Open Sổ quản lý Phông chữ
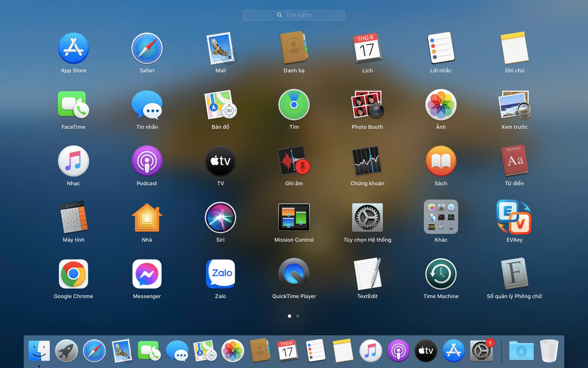This screenshot has height=368, width=588. click(514, 274)
